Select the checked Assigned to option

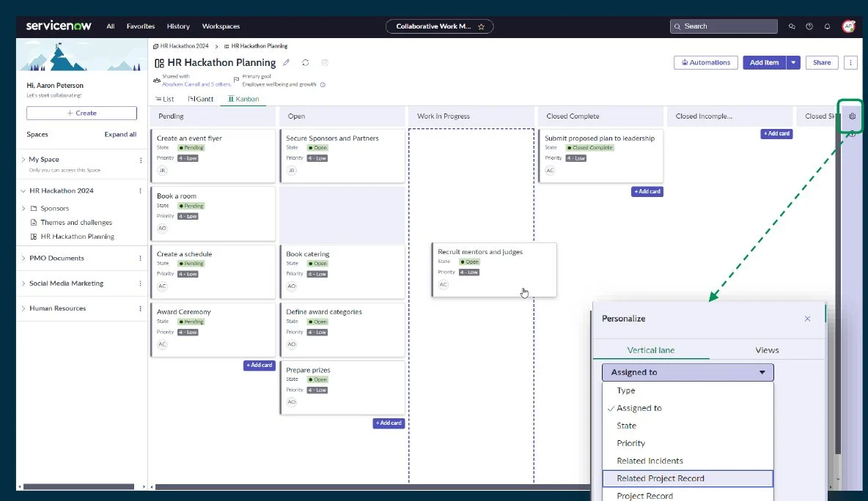[x=688, y=408]
